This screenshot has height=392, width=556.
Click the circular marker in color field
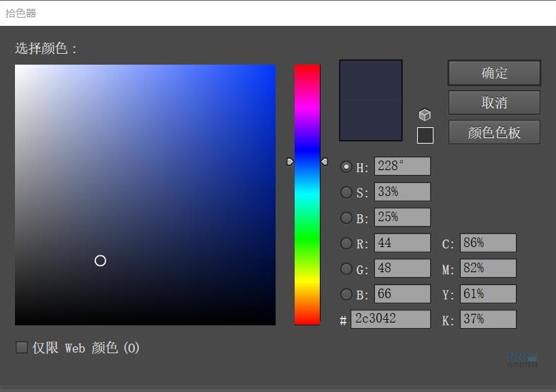click(100, 261)
